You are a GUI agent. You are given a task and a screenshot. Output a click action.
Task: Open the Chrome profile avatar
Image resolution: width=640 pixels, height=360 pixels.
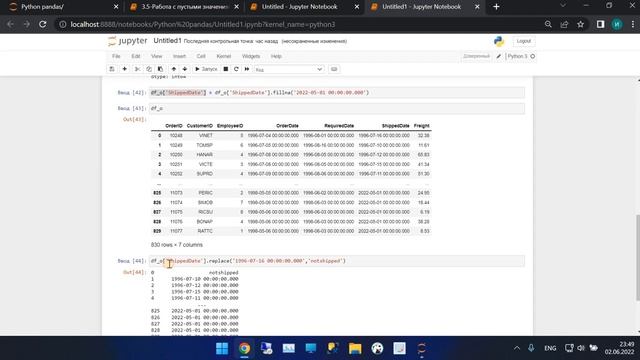tap(617, 24)
